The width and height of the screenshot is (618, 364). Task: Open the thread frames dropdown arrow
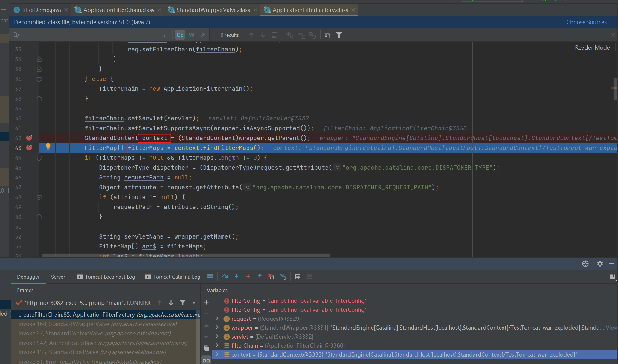pyautogui.click(x=194, y=303)
